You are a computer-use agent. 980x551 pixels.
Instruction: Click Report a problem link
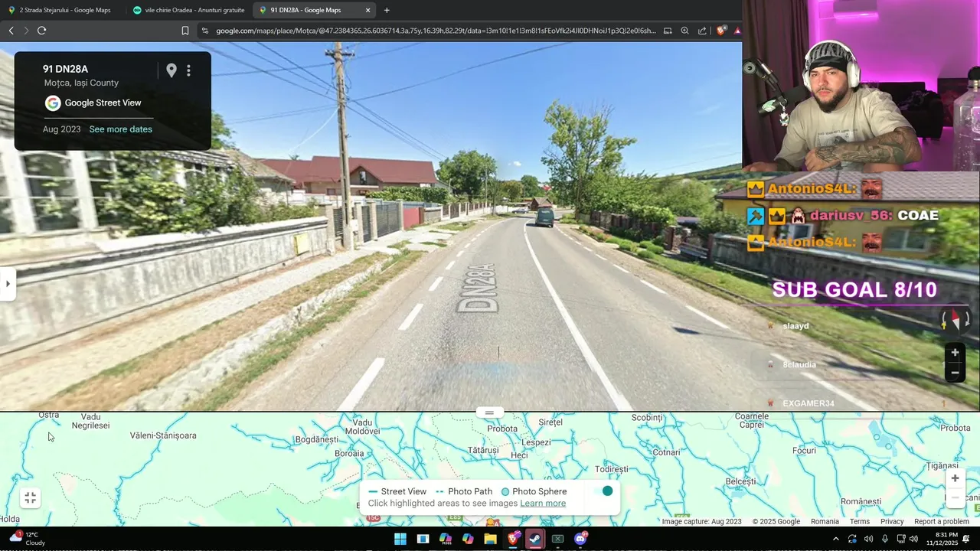942,522
